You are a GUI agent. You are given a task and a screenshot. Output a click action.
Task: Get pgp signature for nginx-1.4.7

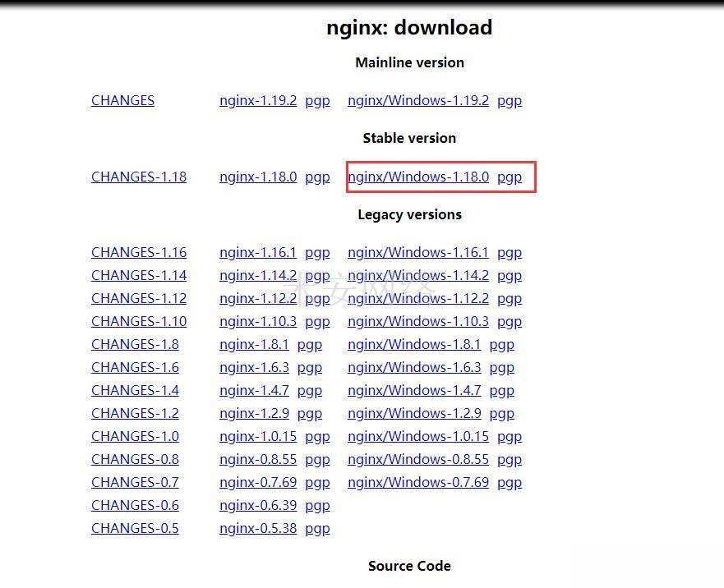[x=310, y=392]
